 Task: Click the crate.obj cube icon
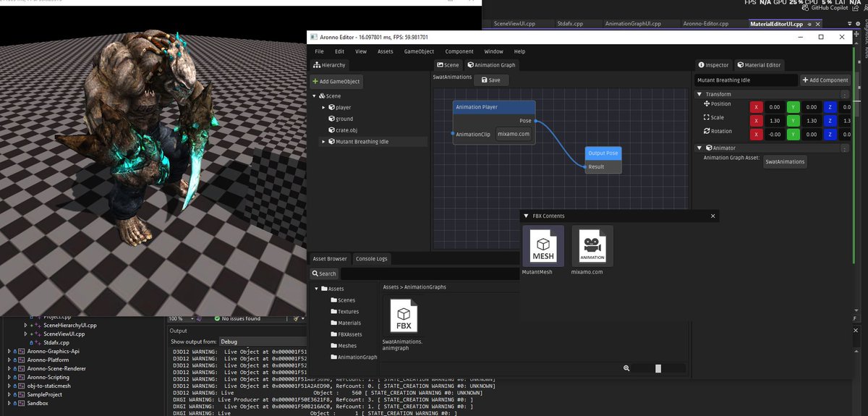point(332,130)
